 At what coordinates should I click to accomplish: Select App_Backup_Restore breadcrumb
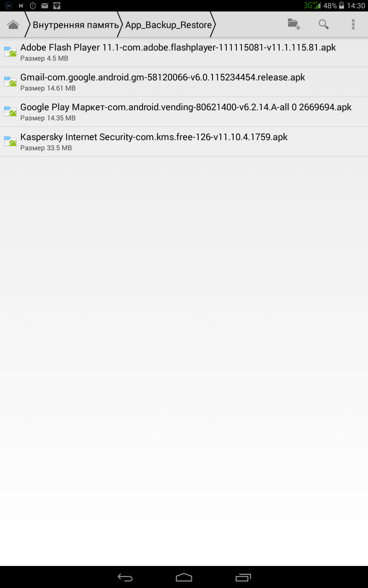[168, 25]
